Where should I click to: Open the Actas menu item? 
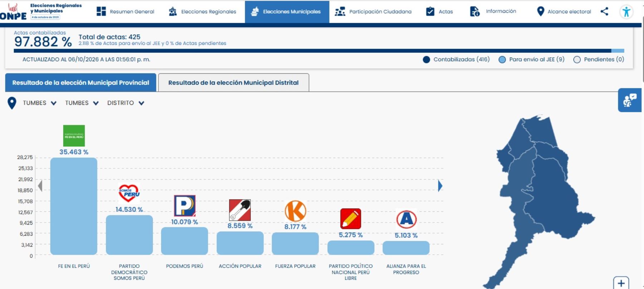click(439, 12)
